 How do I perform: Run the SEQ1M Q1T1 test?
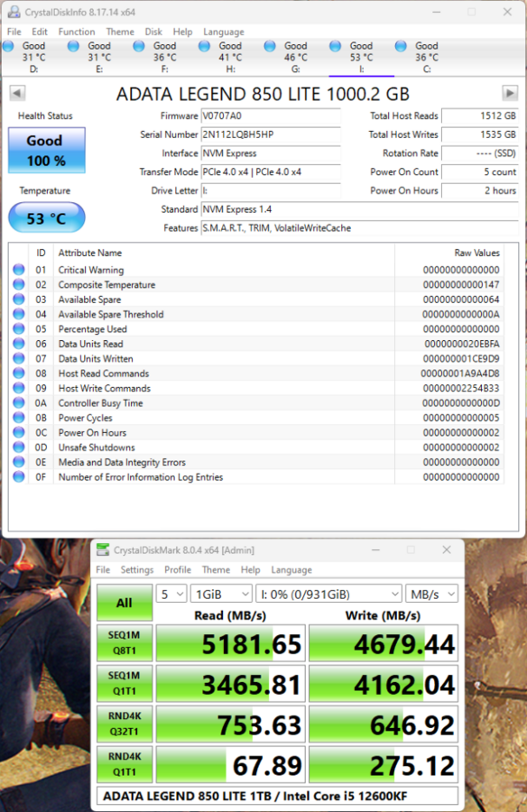click(125, 683)
